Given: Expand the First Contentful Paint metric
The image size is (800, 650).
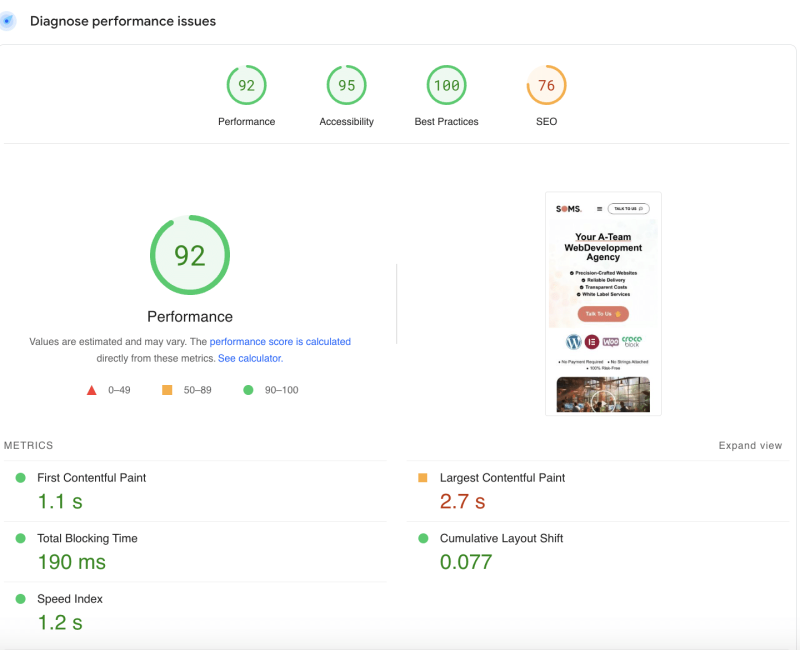Looking at the screenshot, I should point(91,478).
